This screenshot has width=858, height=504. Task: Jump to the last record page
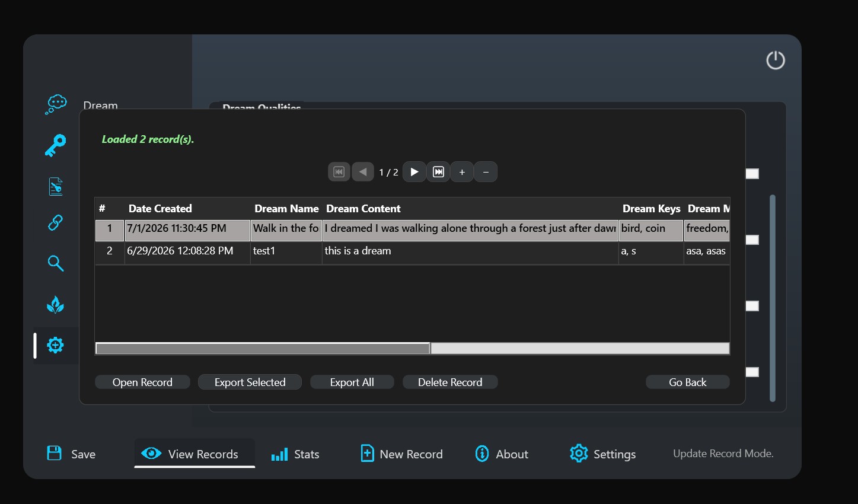click(x=438, y=172)
